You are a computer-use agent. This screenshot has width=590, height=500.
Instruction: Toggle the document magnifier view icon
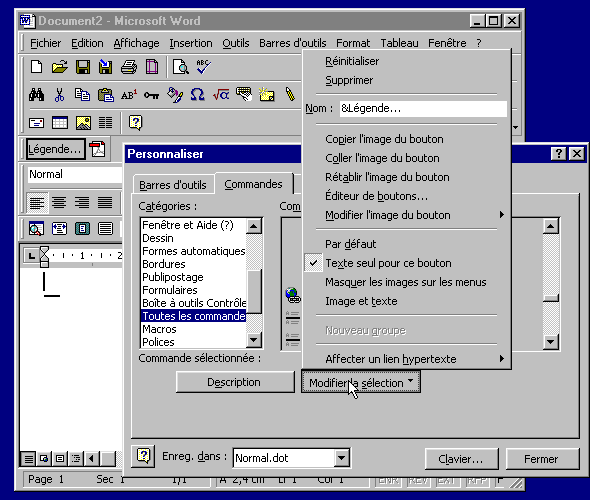point(36,228)
